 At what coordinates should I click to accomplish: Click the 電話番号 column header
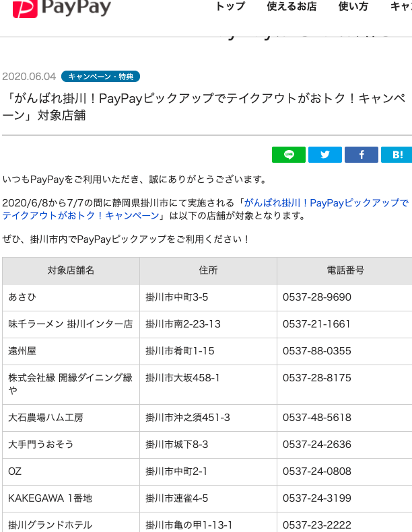pos(345,270)
